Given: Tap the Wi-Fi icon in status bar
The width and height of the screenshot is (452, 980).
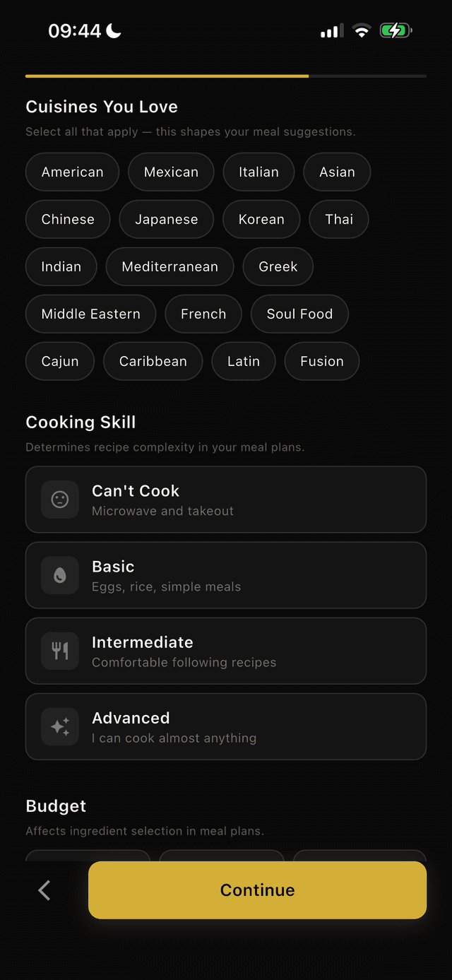Looking at the screenshot, I should (362, 30).
